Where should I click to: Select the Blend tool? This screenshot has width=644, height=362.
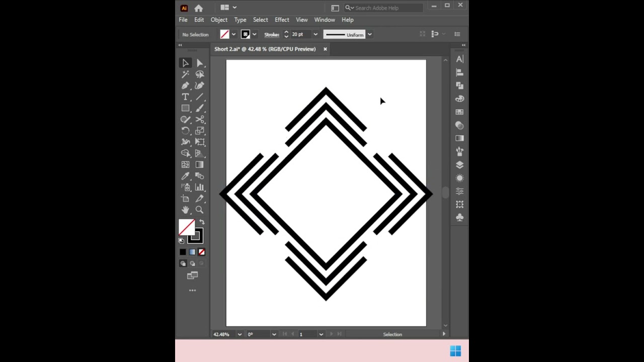200,176
